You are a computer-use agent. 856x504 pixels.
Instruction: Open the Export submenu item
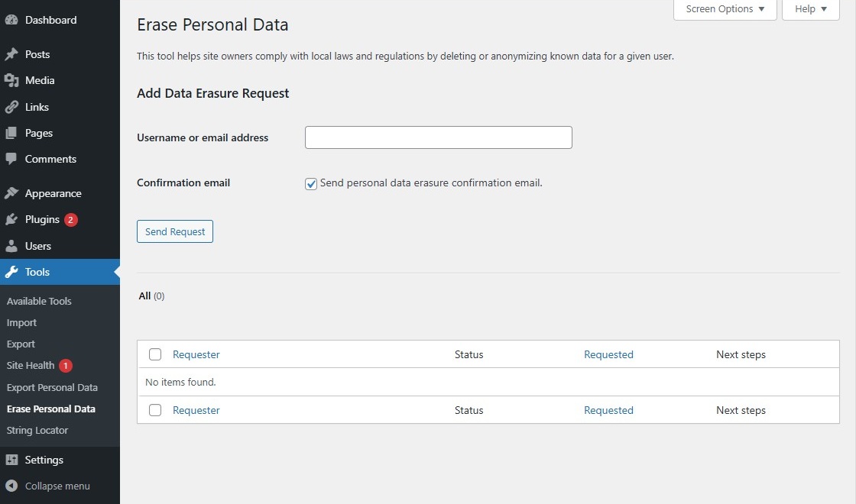[x=21, y=344]
